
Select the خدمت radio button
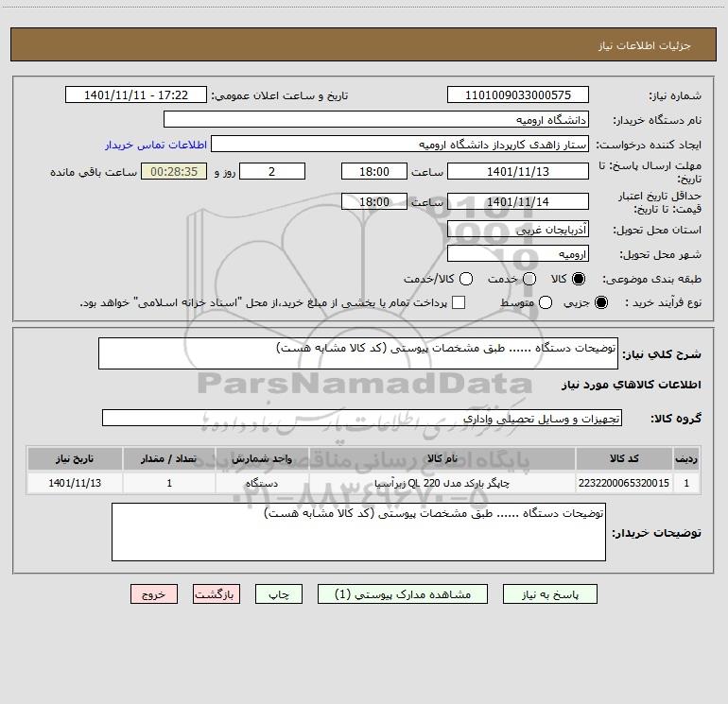529,279
